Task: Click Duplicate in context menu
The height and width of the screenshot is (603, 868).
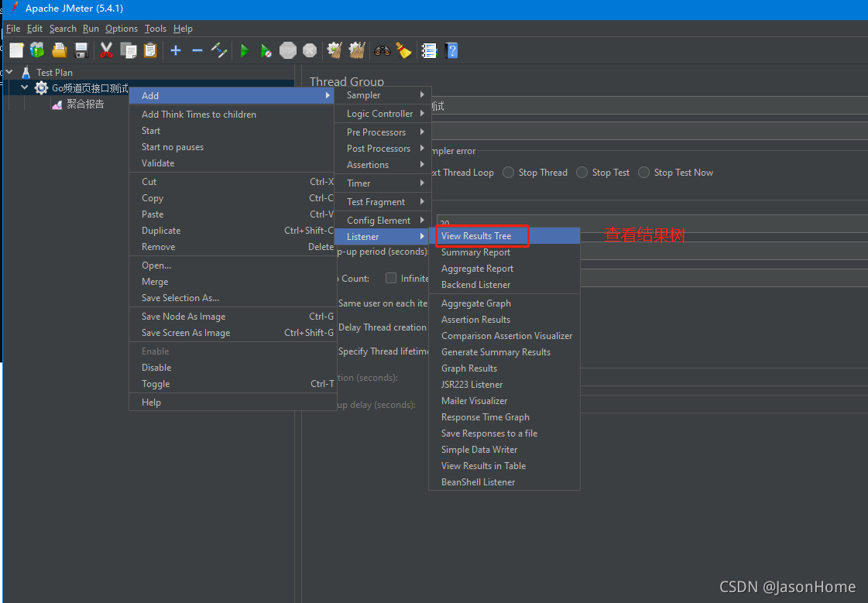Action: 232,231
